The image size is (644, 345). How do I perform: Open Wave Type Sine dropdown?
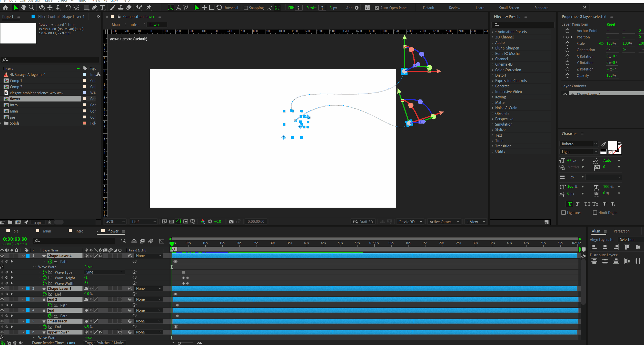pyautogui.click(x=105, y=272)
